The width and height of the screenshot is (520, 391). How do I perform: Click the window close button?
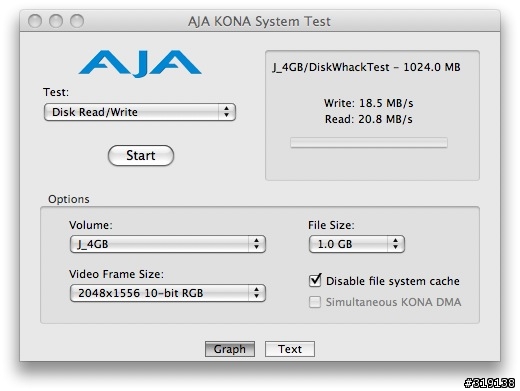[35, 21]
